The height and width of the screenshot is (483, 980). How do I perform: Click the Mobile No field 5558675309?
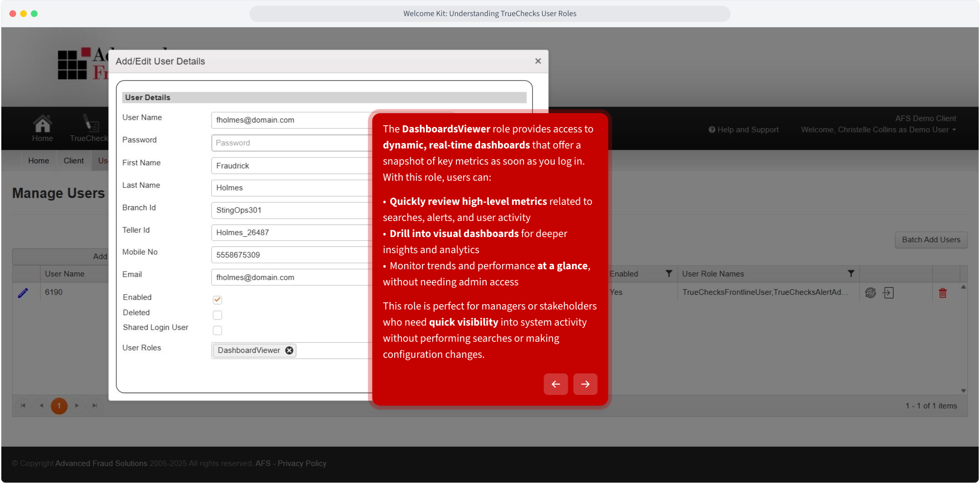pyautogui.click(x=291, y=255)
